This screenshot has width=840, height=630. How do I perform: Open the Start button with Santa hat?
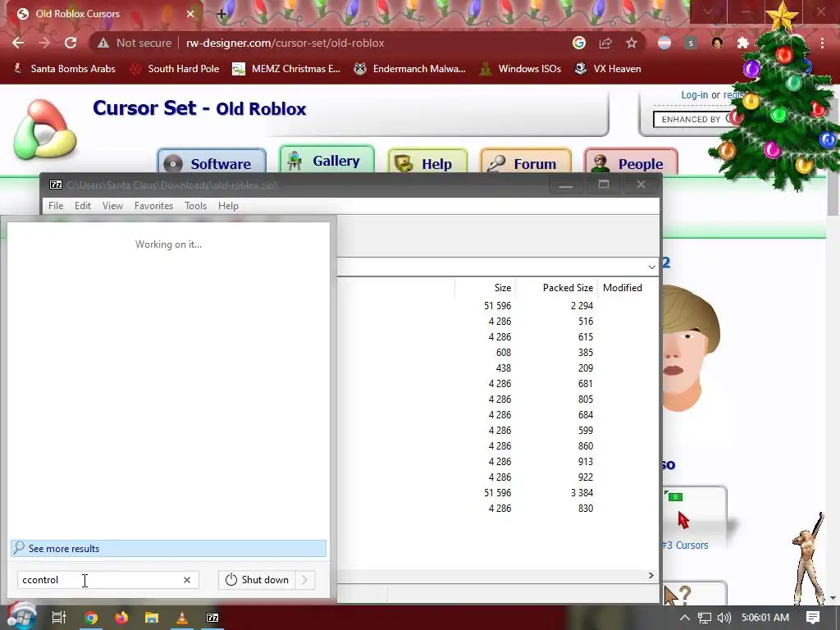[x=22, y=617]
